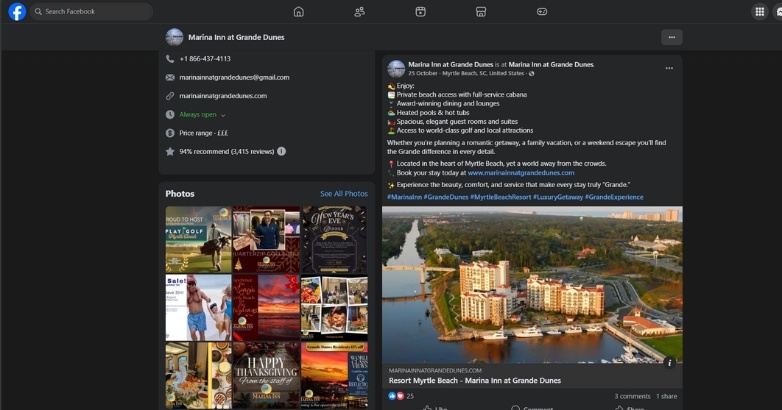The height and width of the screenshot is (410, 782).
Task: Click the #GrandeDunes hashtag
Action: click(446, 197)
